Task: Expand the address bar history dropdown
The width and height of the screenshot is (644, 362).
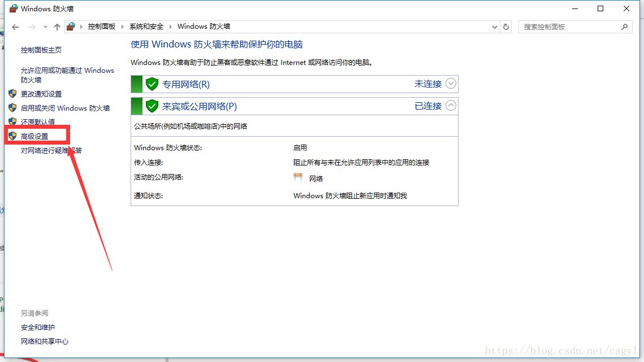Action: [495, 27]
